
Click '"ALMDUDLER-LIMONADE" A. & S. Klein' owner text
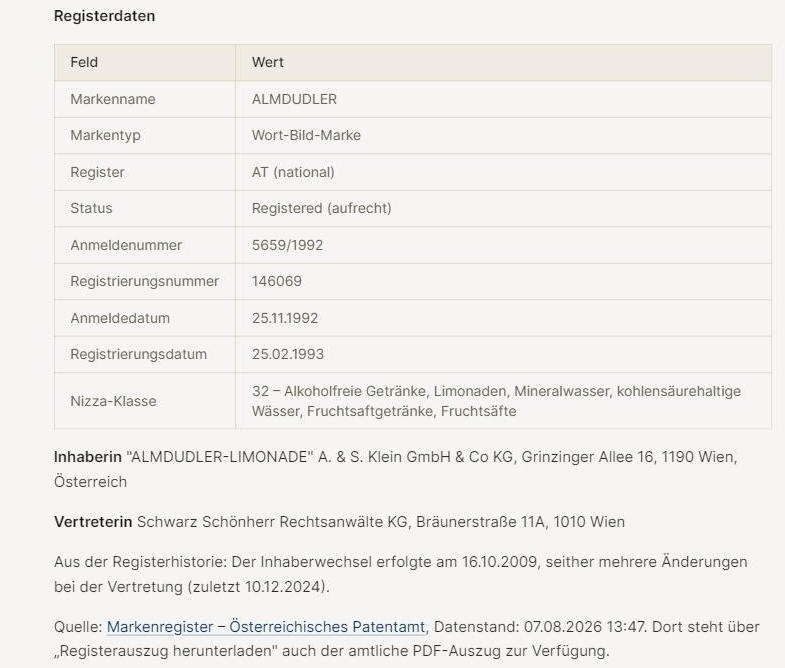264,457
